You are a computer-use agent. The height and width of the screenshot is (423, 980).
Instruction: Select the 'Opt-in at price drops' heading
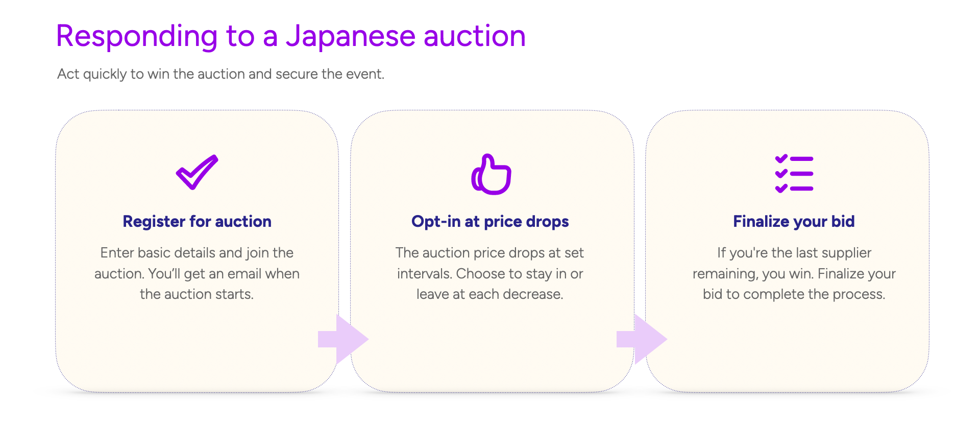click(x=490, y=221)
